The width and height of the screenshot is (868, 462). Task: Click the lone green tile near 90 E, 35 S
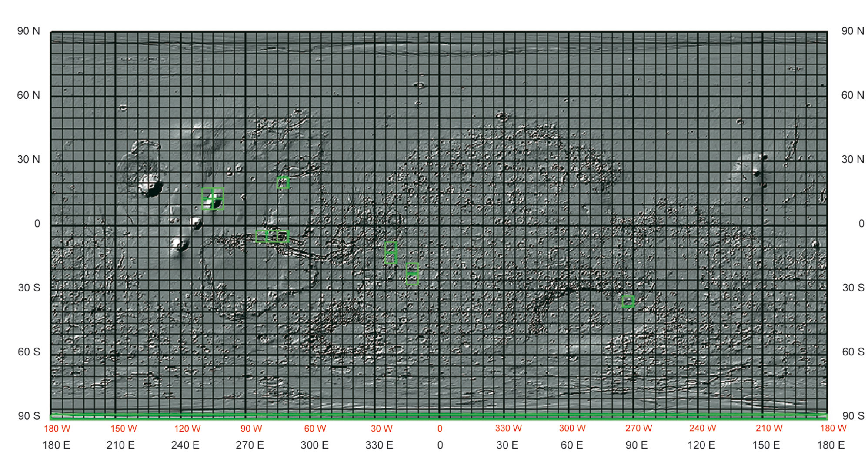coord(628,301)
